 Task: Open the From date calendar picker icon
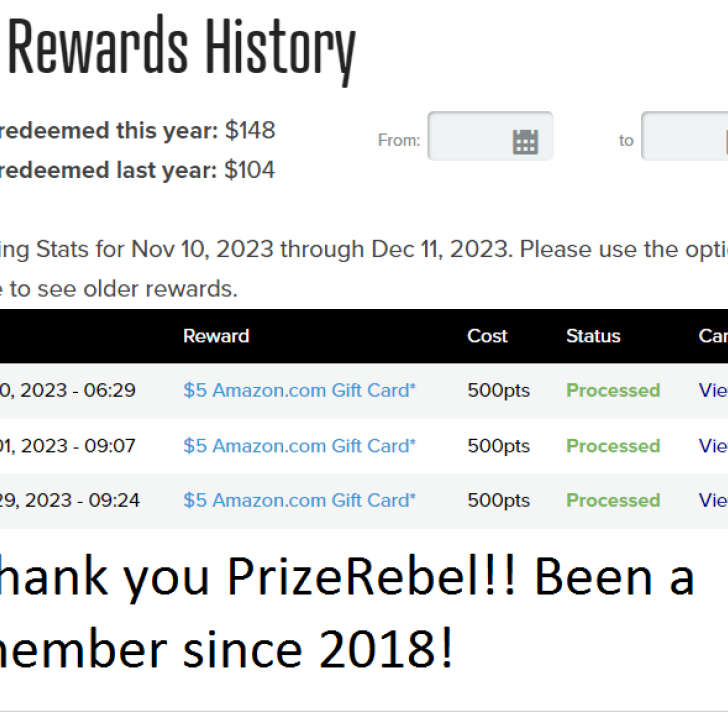(x=525, y=141)
